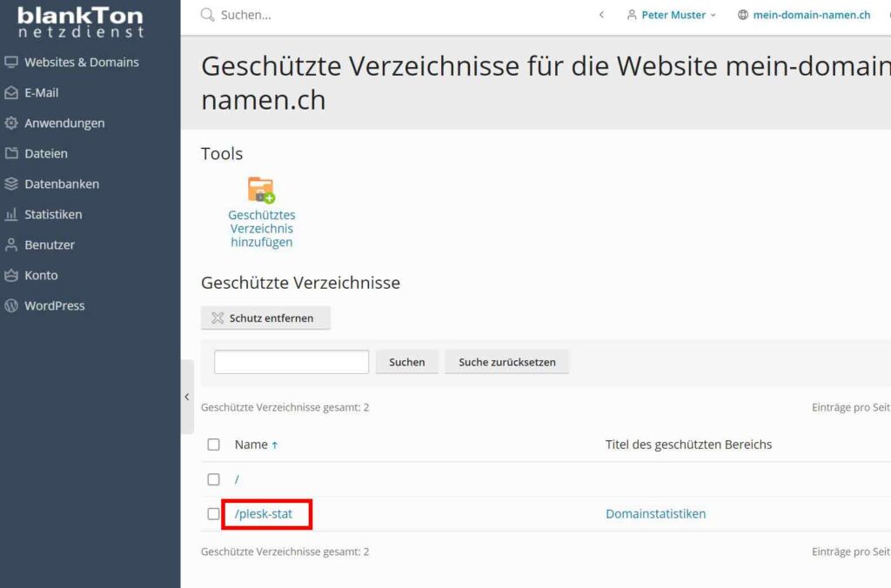This screenshot has width=891, height=588.
Task: Click the Dateien folder icon in sidebar
Action: (x=11, y=154)
